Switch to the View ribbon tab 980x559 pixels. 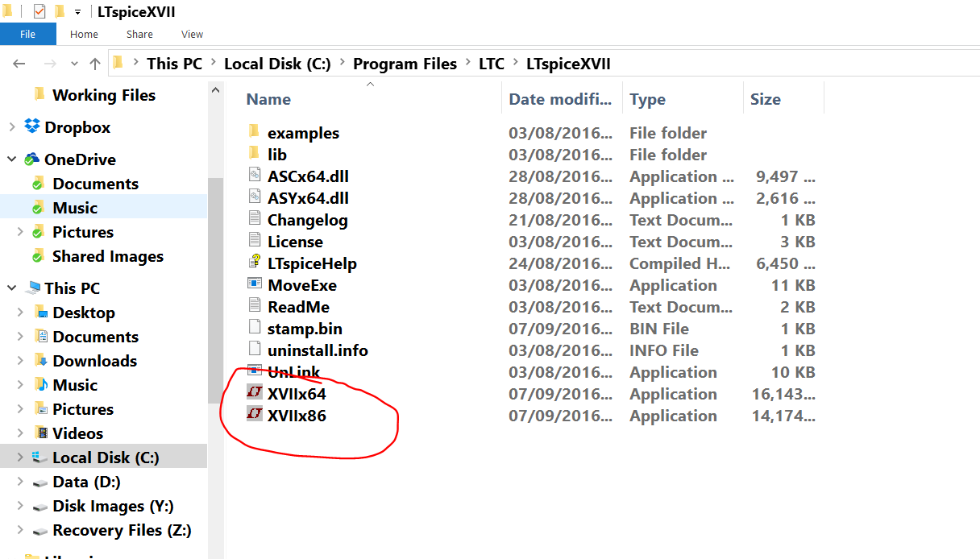point(192,34)
